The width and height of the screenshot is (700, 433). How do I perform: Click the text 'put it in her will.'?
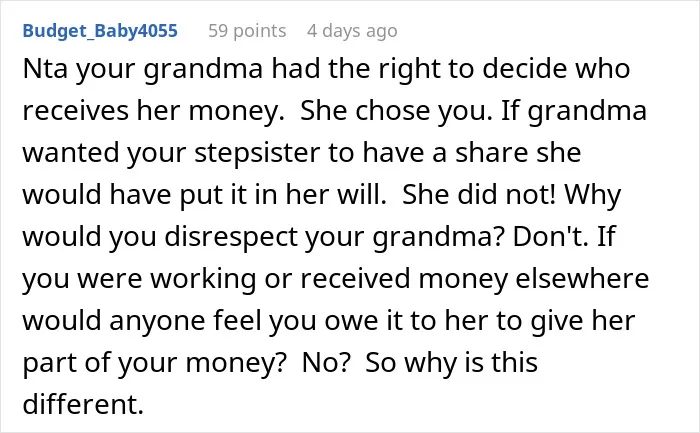[x=283, y=195]
